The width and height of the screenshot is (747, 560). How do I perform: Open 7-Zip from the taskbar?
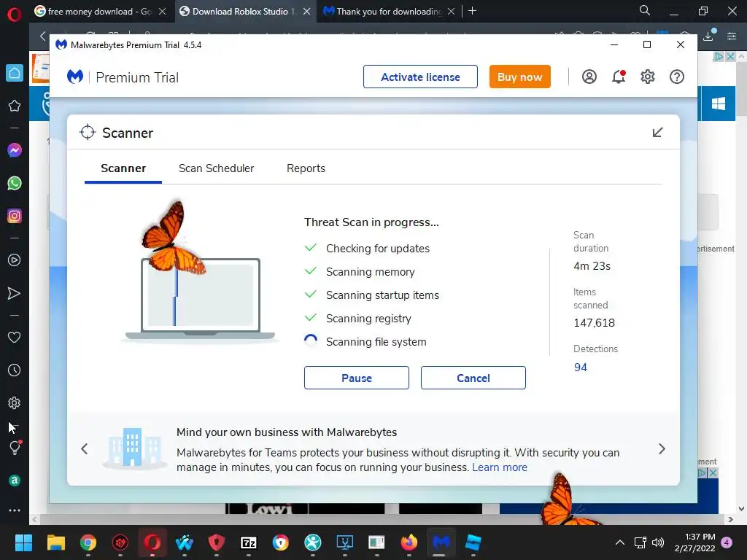tap(248, 542)
